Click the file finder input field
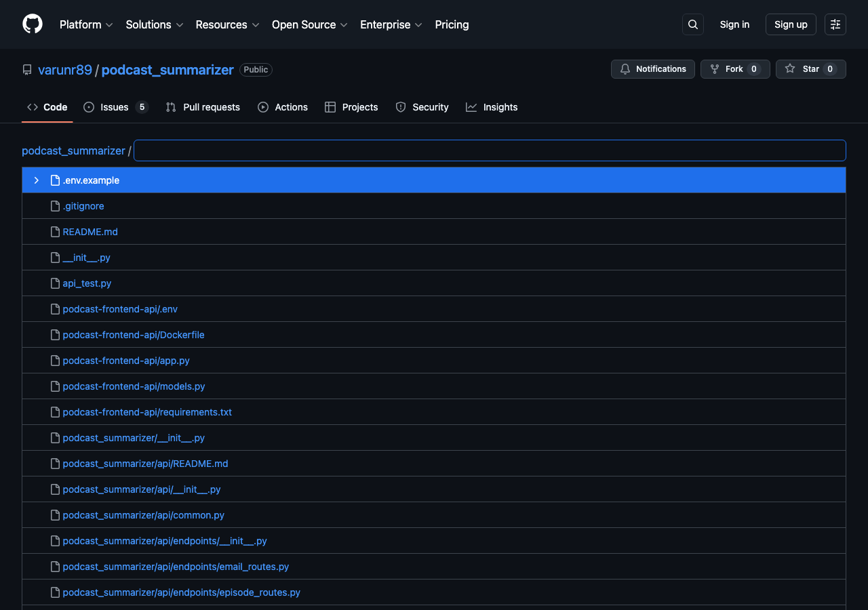The image size is (868, 610). [490, 150]
